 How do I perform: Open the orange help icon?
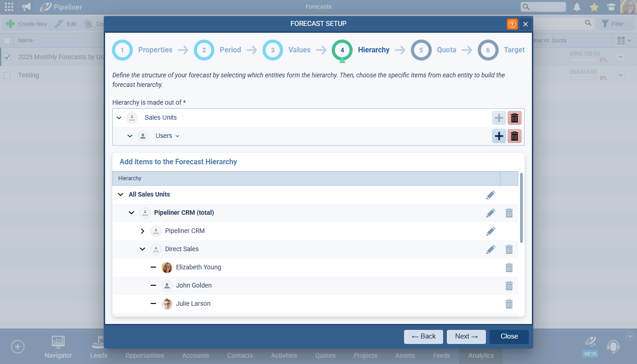[x=512, y=24]
